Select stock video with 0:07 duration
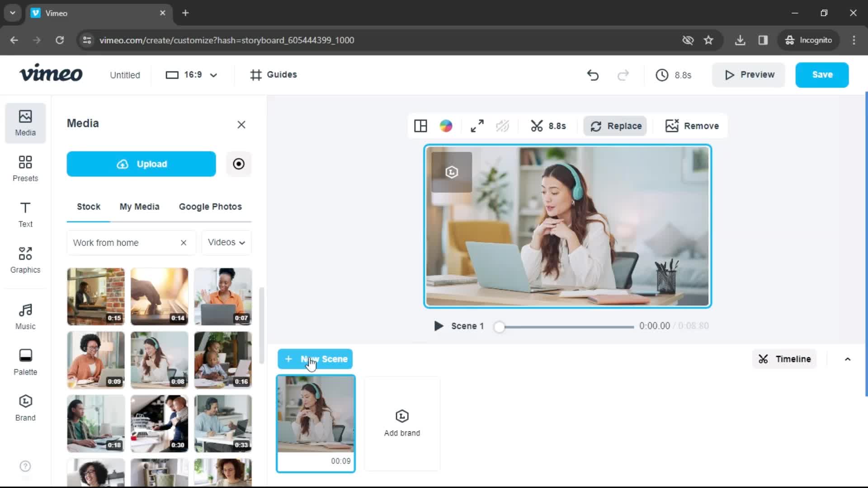 pos(223,296)
